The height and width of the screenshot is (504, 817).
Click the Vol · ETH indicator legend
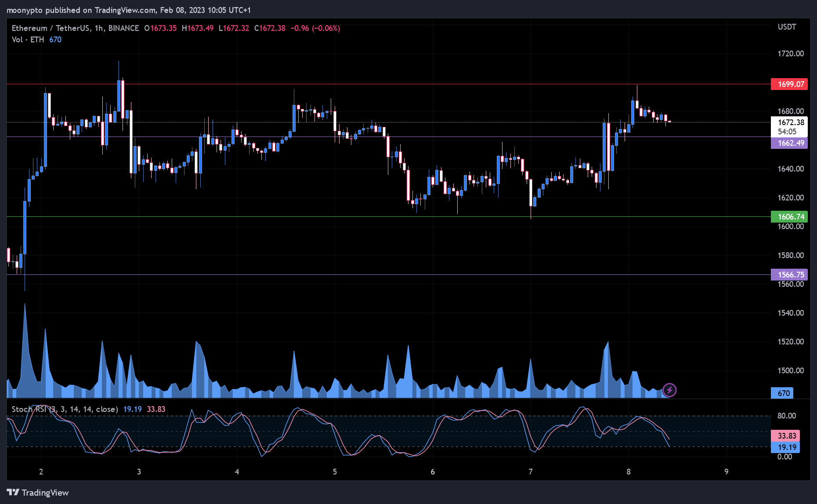(x=28, y=40)
